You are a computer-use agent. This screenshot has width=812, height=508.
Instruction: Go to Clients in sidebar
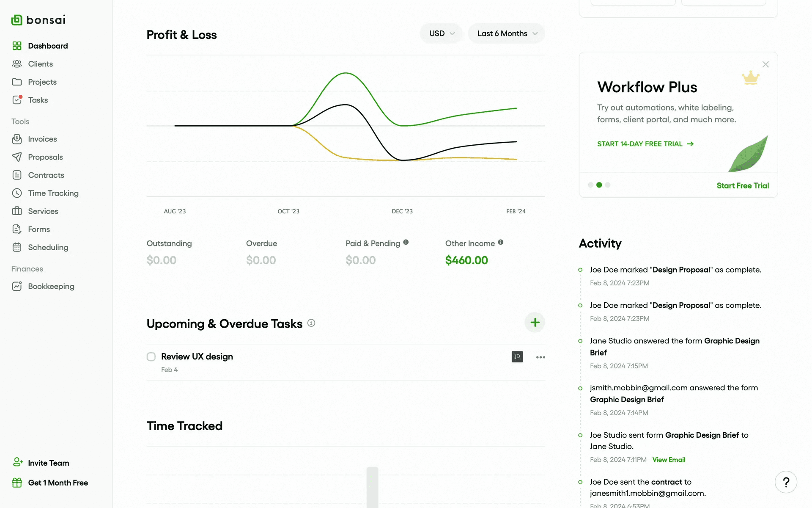pos(40,64)
